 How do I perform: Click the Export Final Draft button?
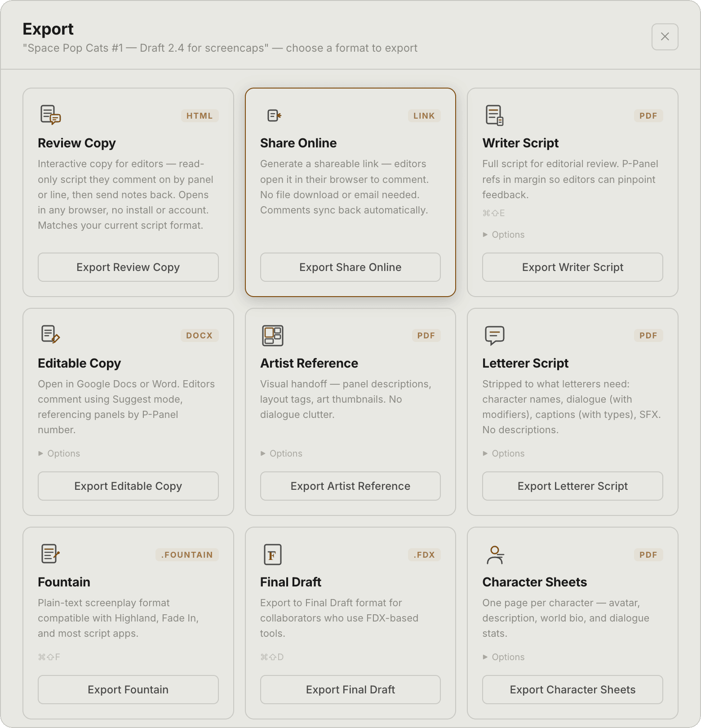pyautogui.click(x=350, y=690)
